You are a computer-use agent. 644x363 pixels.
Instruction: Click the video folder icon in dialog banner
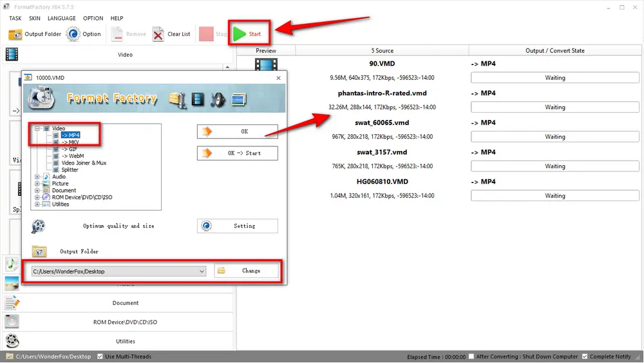click(x=178, y=100)
